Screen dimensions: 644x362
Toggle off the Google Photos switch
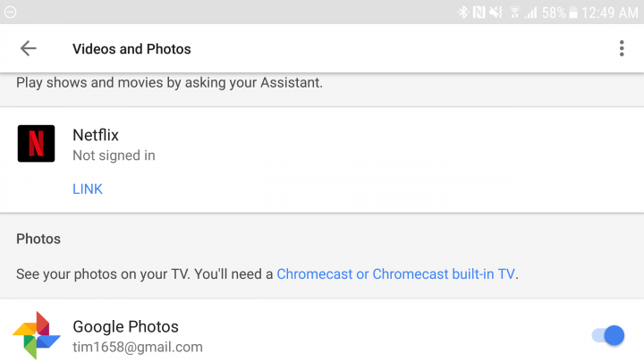pos(608,336)
